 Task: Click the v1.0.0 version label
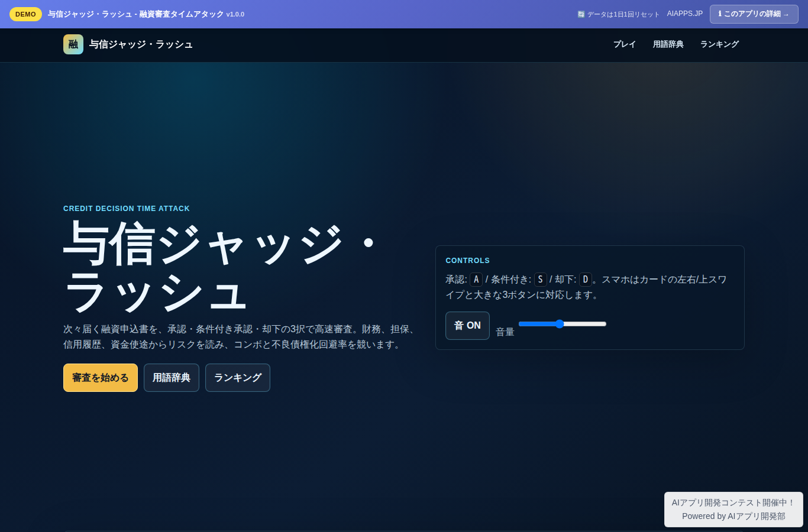click(235, 14)
